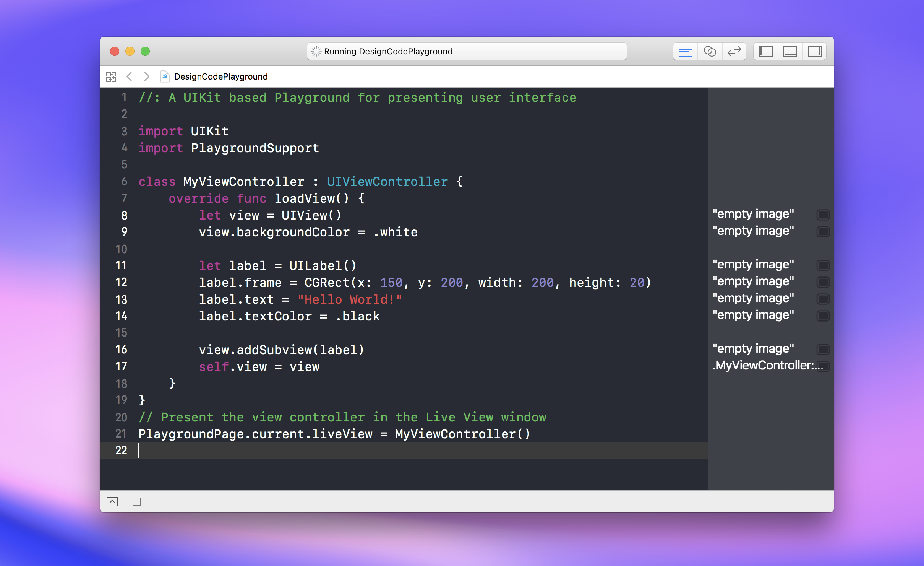This screenshot has height=566, width=924.
Task: Toggle the Utilities right sidebar panel
Action: point(814,51)
